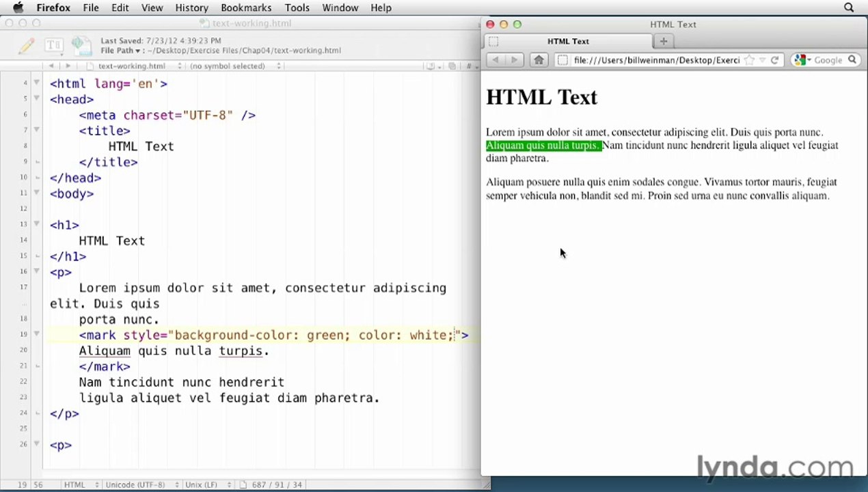This screenshot has height=492, width=868.
Task: Open the File menu
Action: tap(91, 8)
